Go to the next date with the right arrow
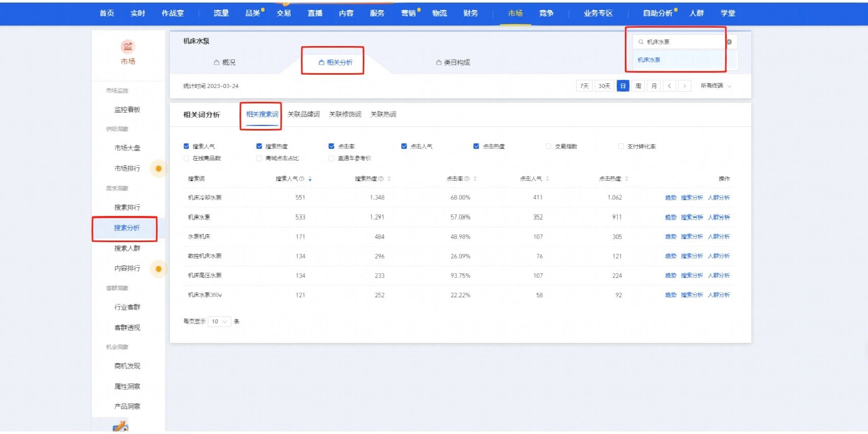 point(685,86)
